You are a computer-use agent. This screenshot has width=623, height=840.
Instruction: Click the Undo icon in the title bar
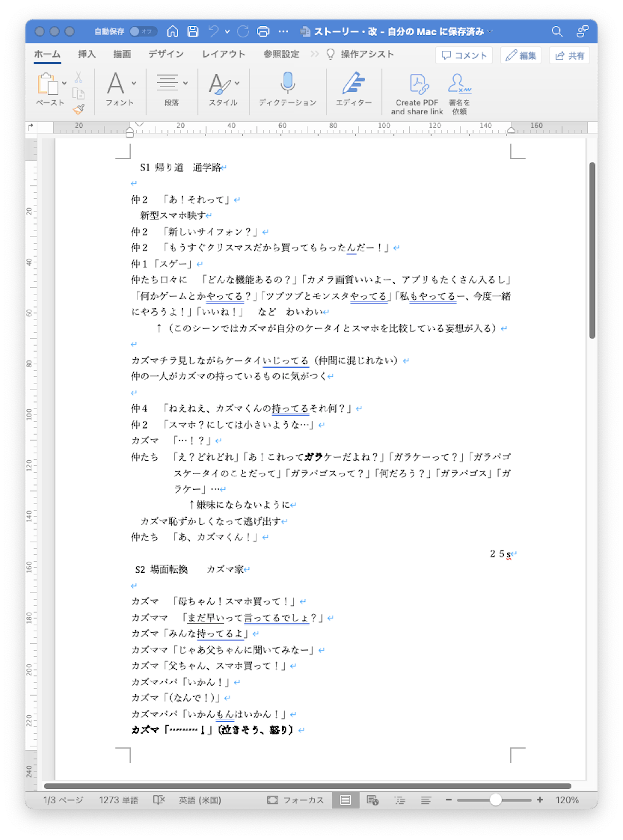213,32
